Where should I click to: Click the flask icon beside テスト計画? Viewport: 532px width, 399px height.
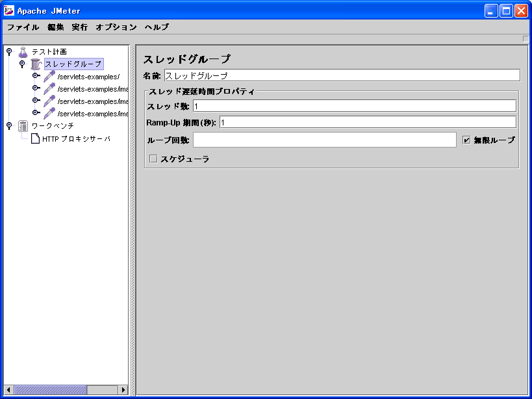[x=23, y=52]
